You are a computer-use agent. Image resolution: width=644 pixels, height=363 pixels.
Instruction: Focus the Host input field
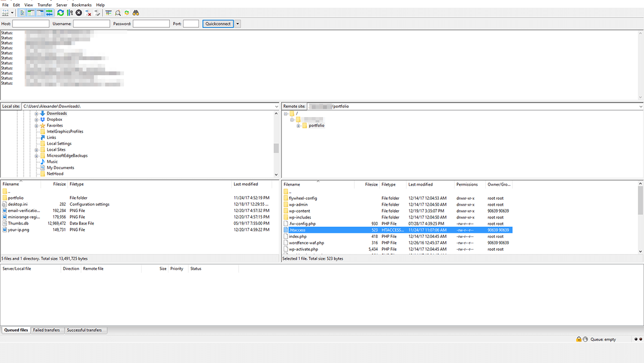tap(31, 24)
